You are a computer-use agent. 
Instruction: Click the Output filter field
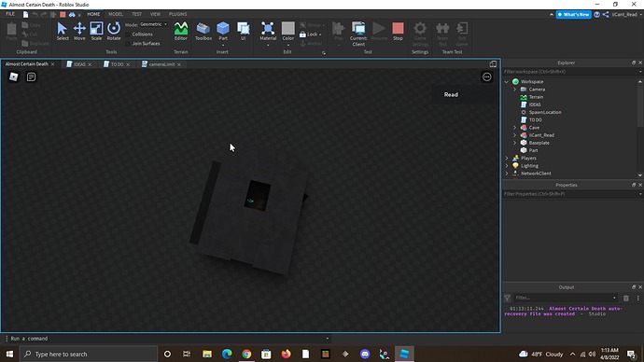(x=566, y=298)
